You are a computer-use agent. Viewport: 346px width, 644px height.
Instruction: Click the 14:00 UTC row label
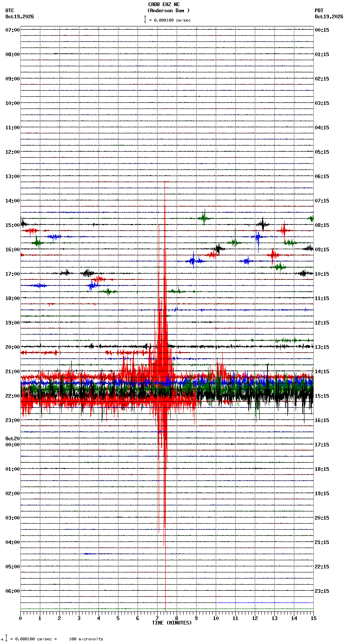point(13,201)
